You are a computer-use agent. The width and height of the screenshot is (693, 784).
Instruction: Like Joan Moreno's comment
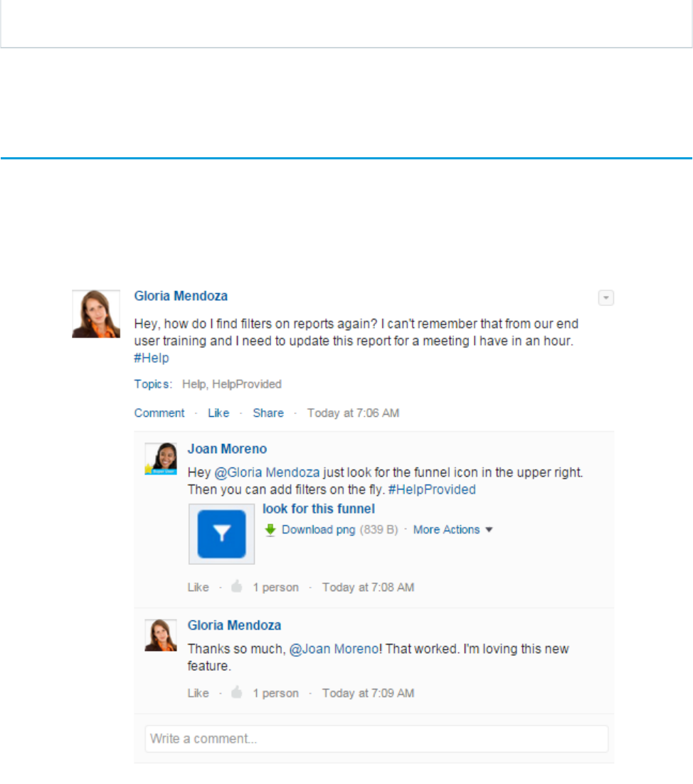pos(198,588)
